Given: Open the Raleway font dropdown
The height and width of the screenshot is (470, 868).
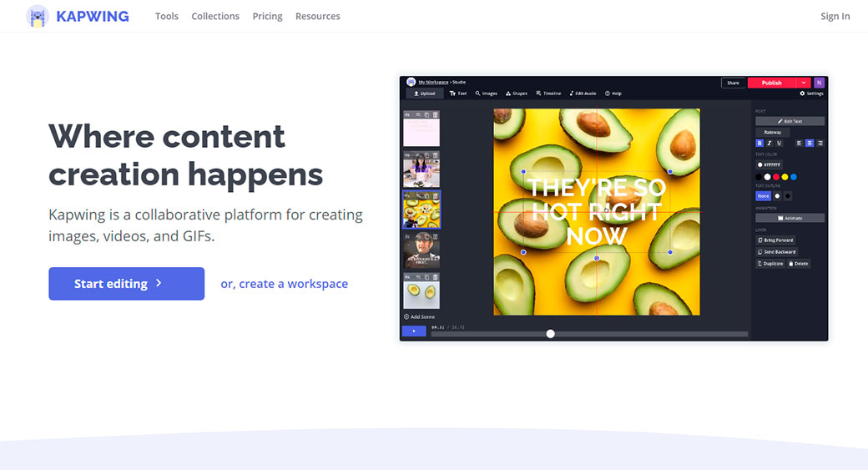Looking at the screenshot, I should click(772, 132).
